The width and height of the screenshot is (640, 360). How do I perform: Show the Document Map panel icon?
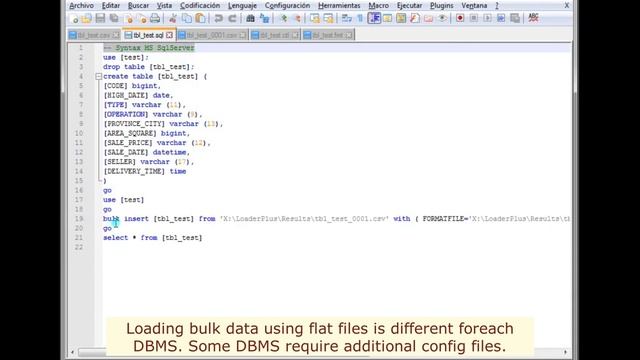(x=401, y=18)
